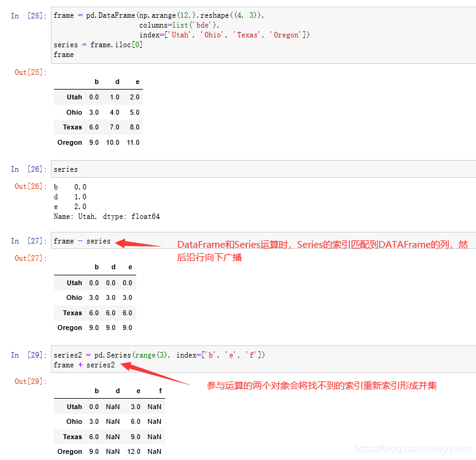Viewport: 476px width, 460px height.
Task: Click the In [26] prompt label
Action: [29, 169]
